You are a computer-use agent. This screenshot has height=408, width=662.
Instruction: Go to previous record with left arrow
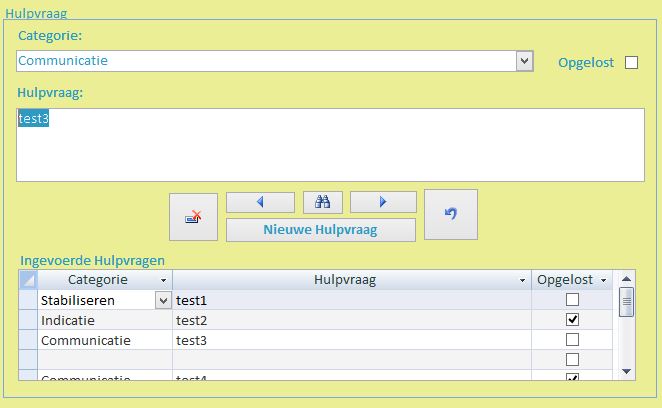click(x=260, y=202)
